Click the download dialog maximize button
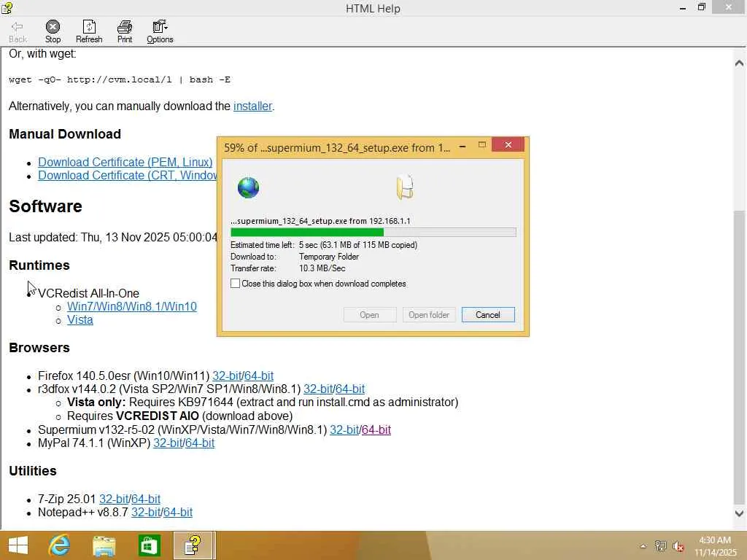The image size is (747, 560). (482, 145)
